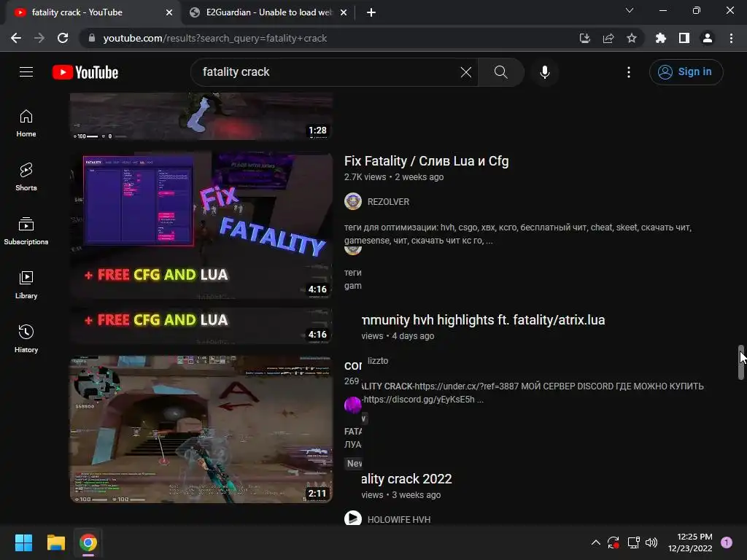Bookmark this page with star

coord(632,38)
